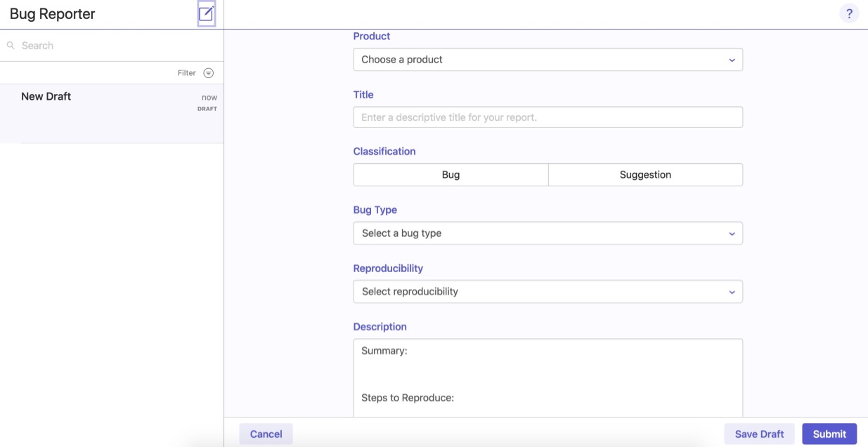The image size is (868, 447).
Task: Save the report as draft
Action: click(759, 434)
